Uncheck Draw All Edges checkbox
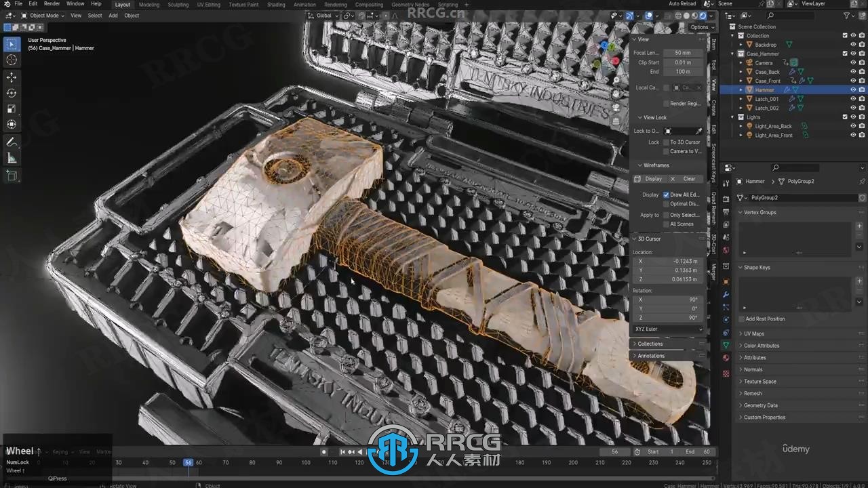The width and height of the screenshot is (868, 488). coord(666,195)
